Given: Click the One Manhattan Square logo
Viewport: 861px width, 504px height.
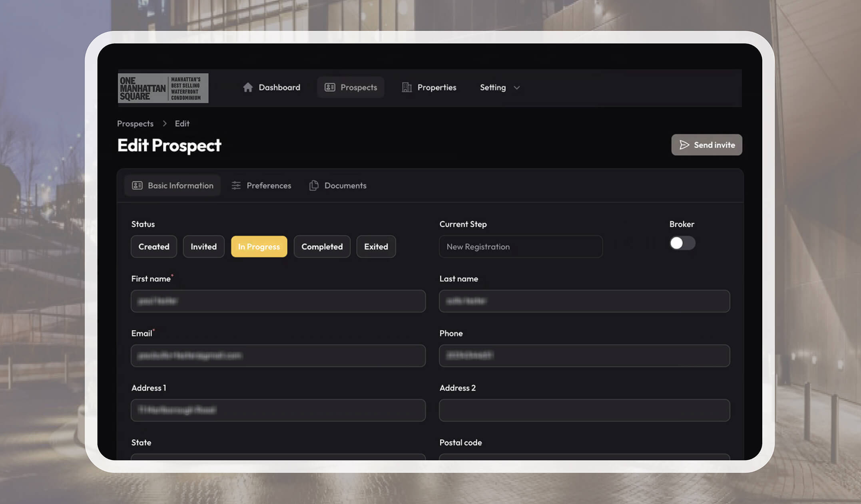Looking at the screenshot, I should (x=163, y=88).
